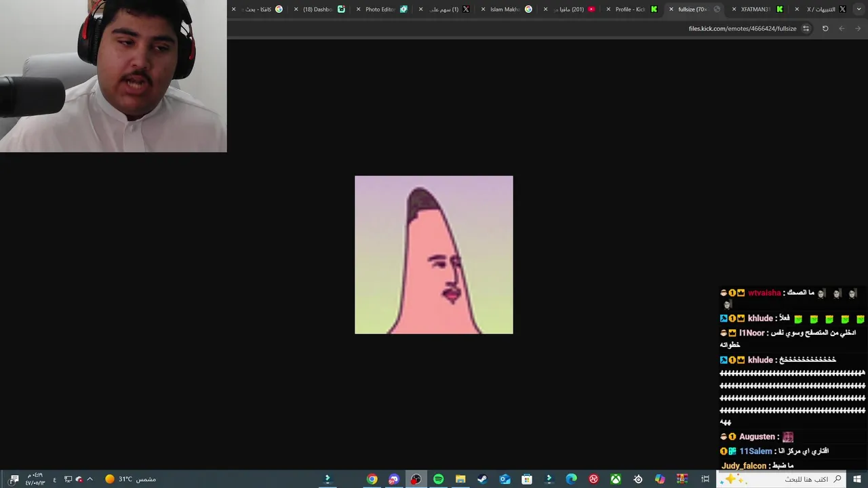Click username Augusten in chat overlay
The height and width of the screenshot is (488, 868).
757,436
